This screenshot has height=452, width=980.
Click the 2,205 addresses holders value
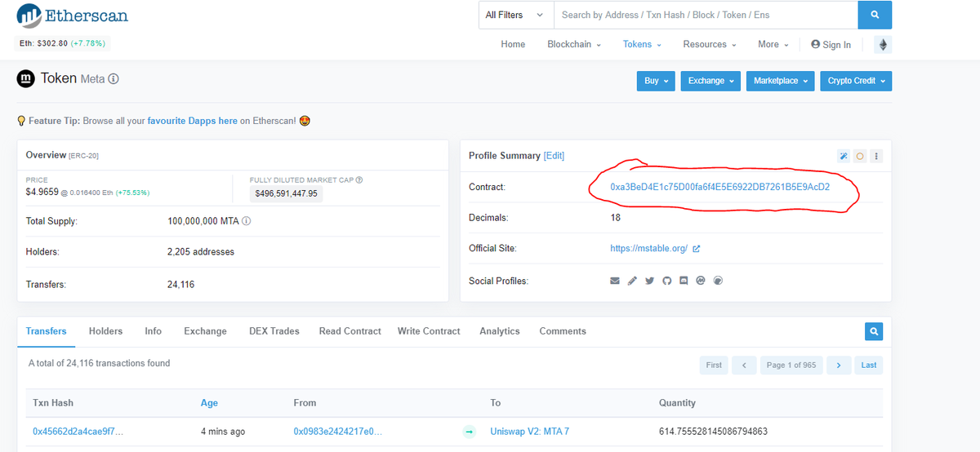[x=201, y=252]
